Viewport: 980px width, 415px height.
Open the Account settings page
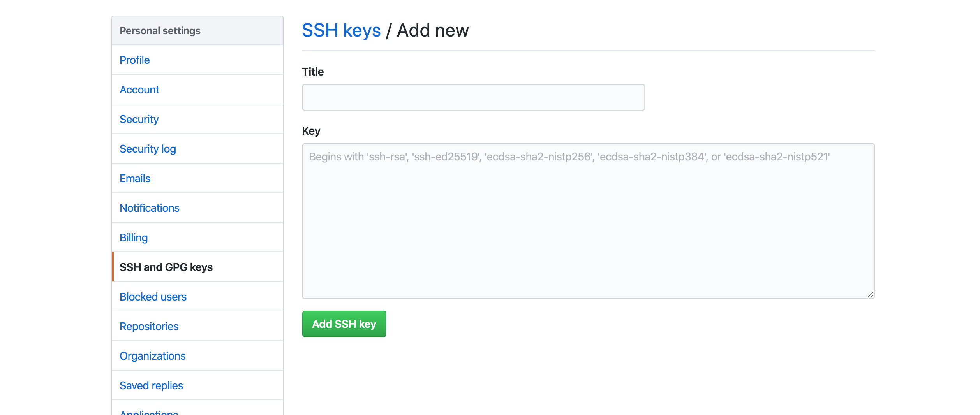click(139, 90)
